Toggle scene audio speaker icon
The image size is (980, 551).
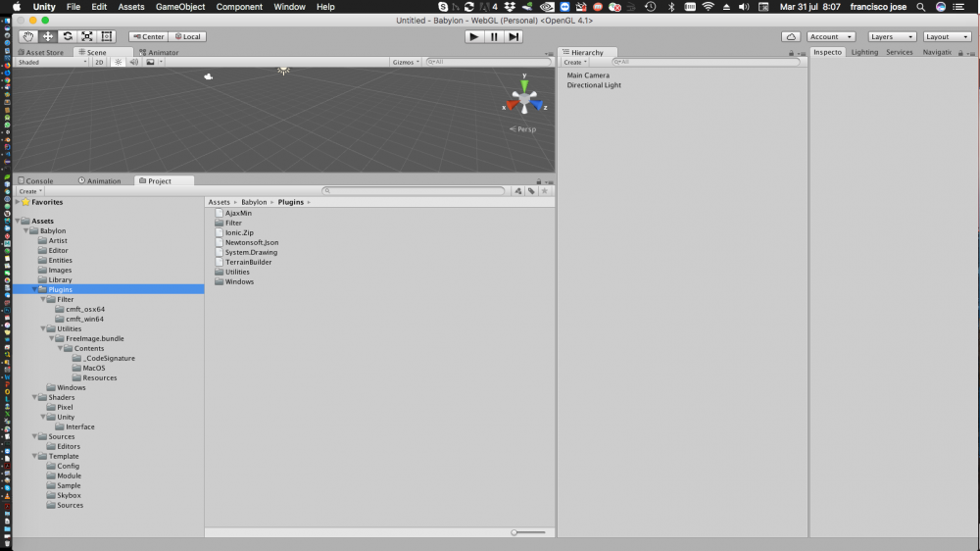point(133,62)
